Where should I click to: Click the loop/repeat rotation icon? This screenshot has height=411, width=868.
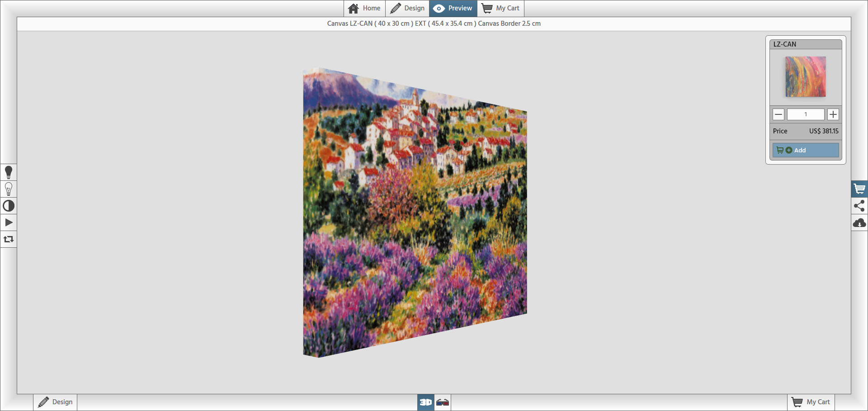9,239
